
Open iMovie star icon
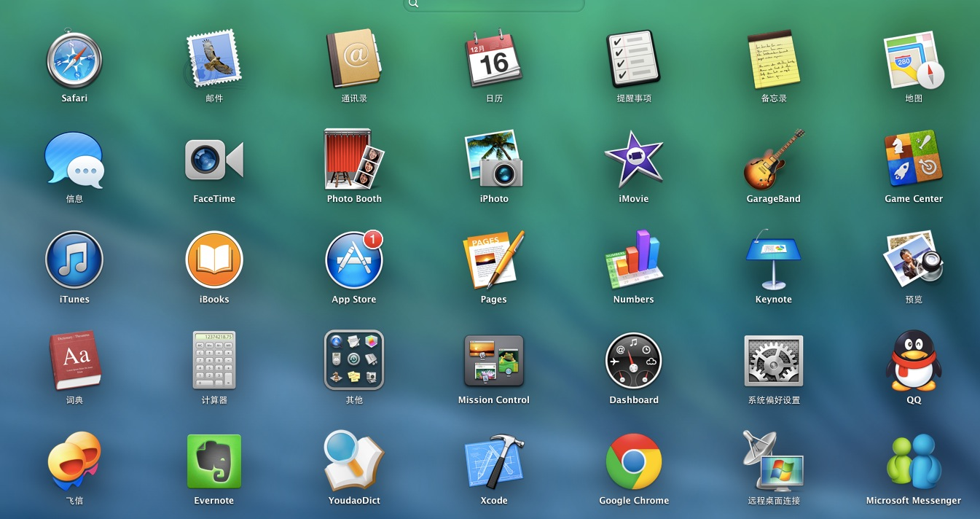(x=634, y=160)
